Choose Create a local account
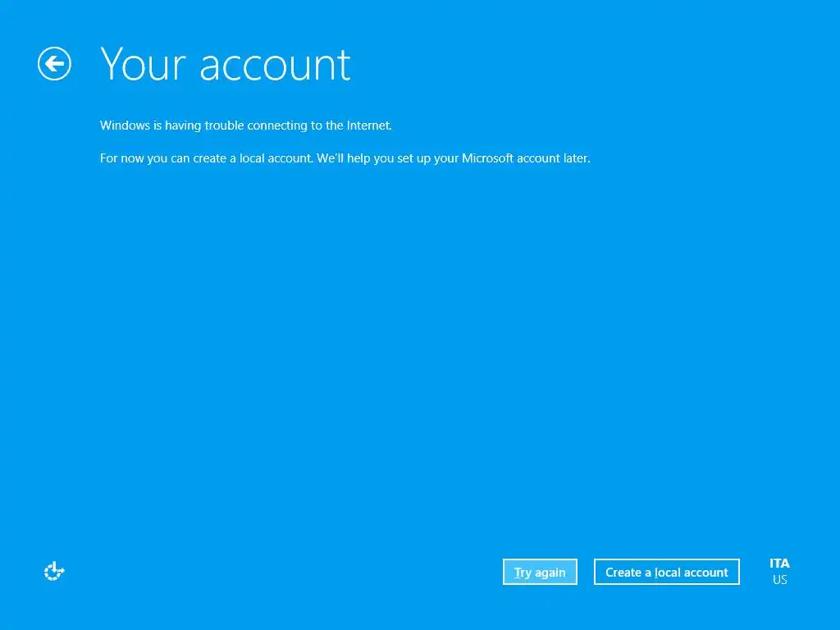This screenshot has height=630, width=840. [x=666, y=572]
